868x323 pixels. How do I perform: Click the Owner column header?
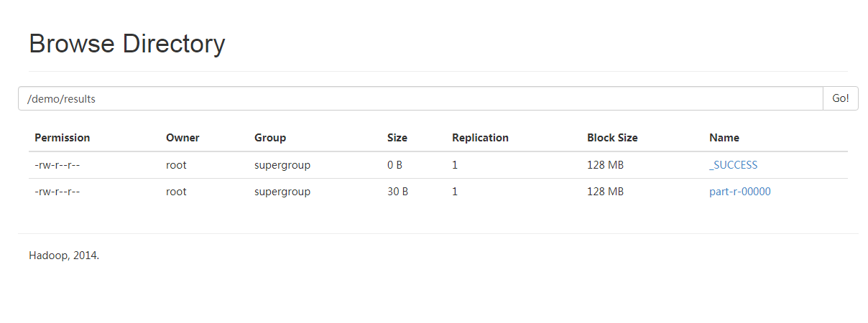(x=183, y=138)
